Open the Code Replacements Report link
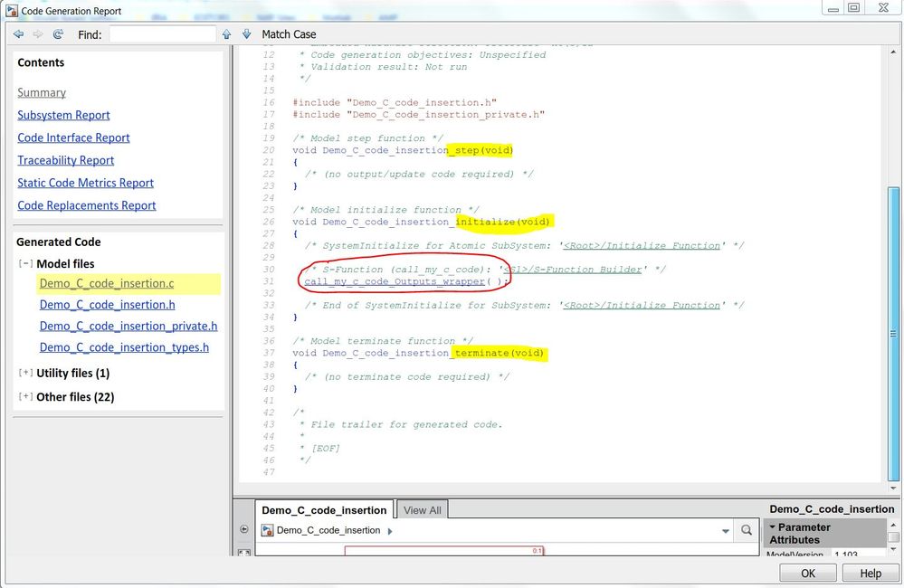The image size is (904, 588). 87,204
